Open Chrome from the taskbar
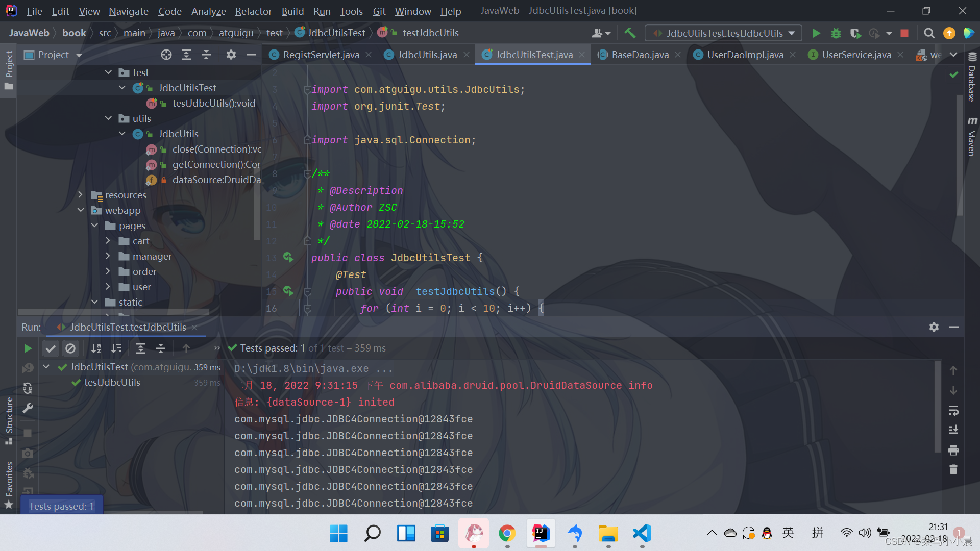Viewport: 980px width, 551px height. [507, 534]
